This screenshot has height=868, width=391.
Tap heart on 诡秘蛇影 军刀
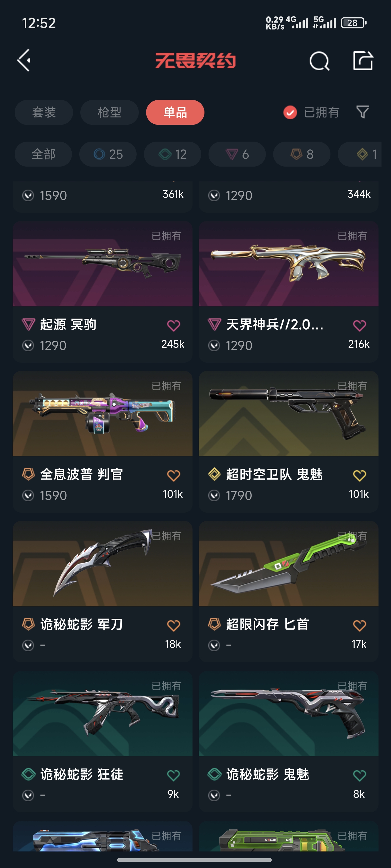point(174,625)
